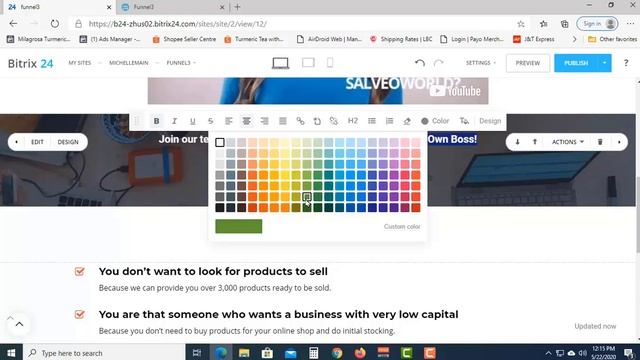The image size is (640, 360).
Task: Collapse the right block panel arrow
Action: pyautogui.click(x=619, y=142)
